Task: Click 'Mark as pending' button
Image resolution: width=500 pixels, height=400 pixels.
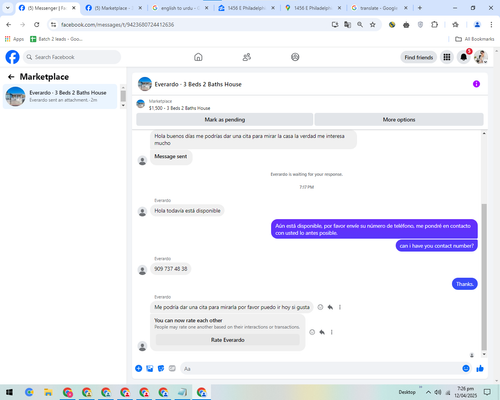Action: tap(225, 120)
